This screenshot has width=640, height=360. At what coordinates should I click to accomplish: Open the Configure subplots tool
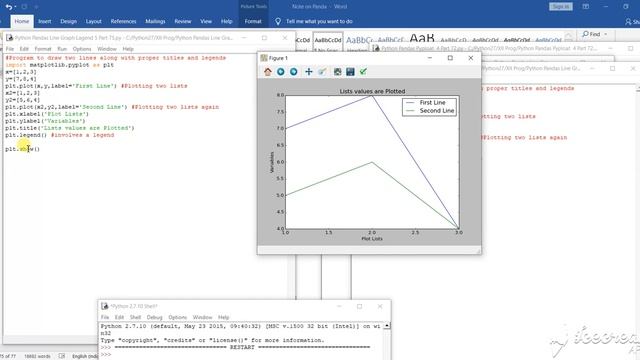click(x=337, y=72)
